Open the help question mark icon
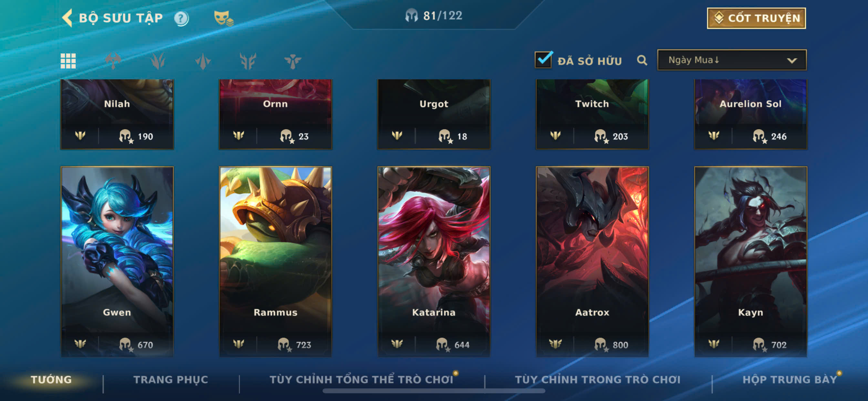 [181, 18]
